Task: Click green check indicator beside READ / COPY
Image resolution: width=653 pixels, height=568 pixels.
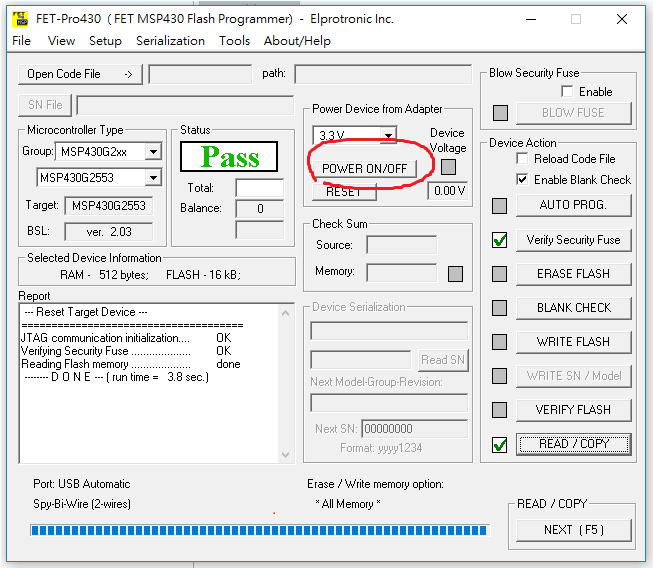Action: click(499, 445)
